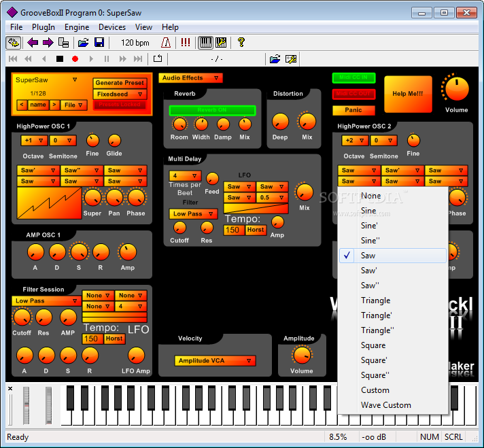Go to previous program with the left arrow
484x448 pixels.
(x=33, y=43)
